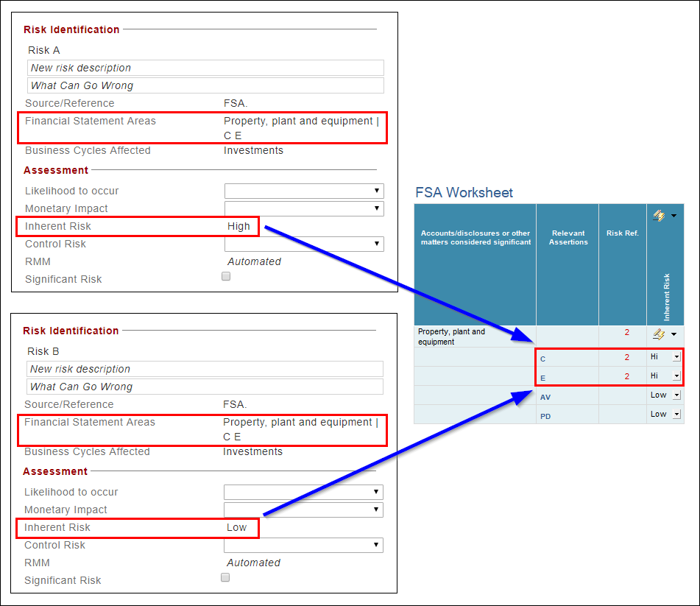This screenshot has height=606, width=700.
Task: Open the Low dropdown for the AV assertion
Action: 676,395
